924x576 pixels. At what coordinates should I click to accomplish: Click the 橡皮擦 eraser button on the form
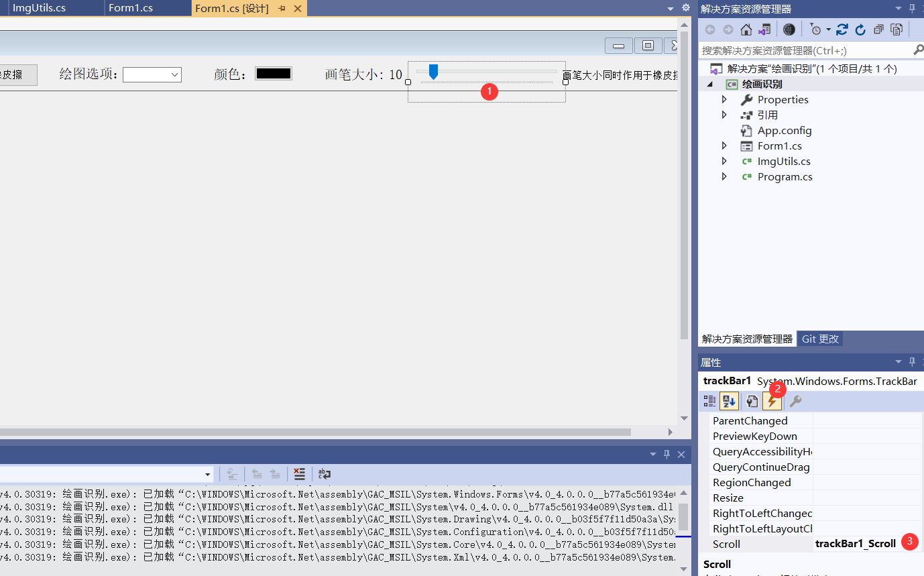coord(17,74)
